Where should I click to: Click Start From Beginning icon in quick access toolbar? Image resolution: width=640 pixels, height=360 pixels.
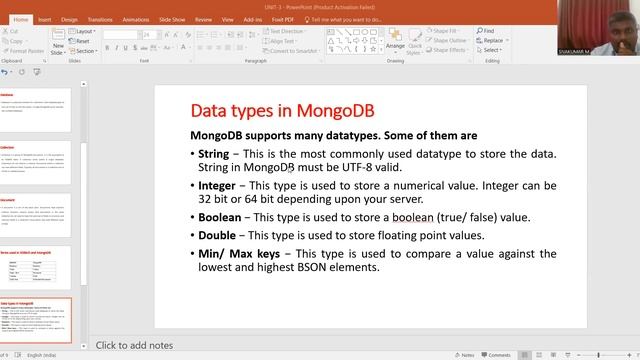pos(37,72)
